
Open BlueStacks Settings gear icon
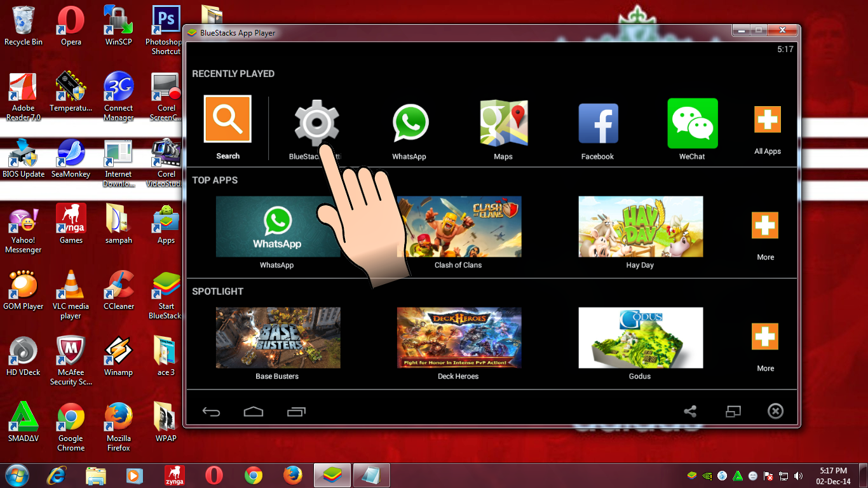coord(316,123)
